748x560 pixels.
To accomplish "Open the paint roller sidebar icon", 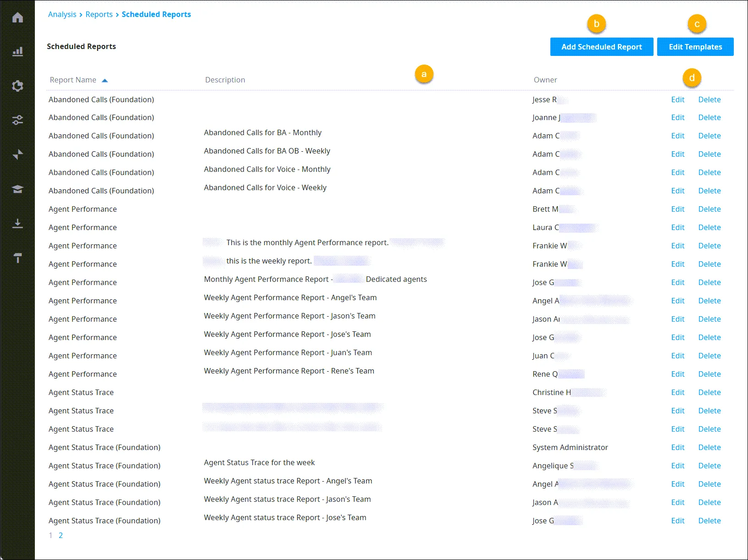I will click(x=17, y=258).
